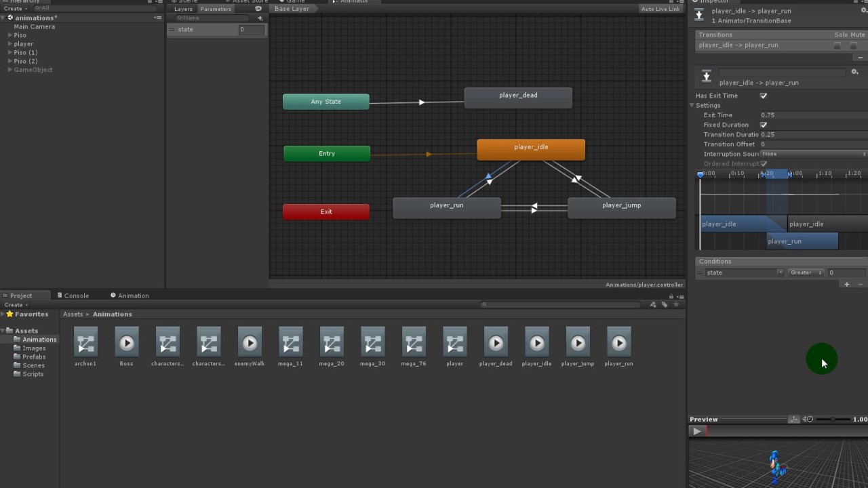Select the player_dead state node
Viewport: 868px width, 488px height.
[518, 98]
